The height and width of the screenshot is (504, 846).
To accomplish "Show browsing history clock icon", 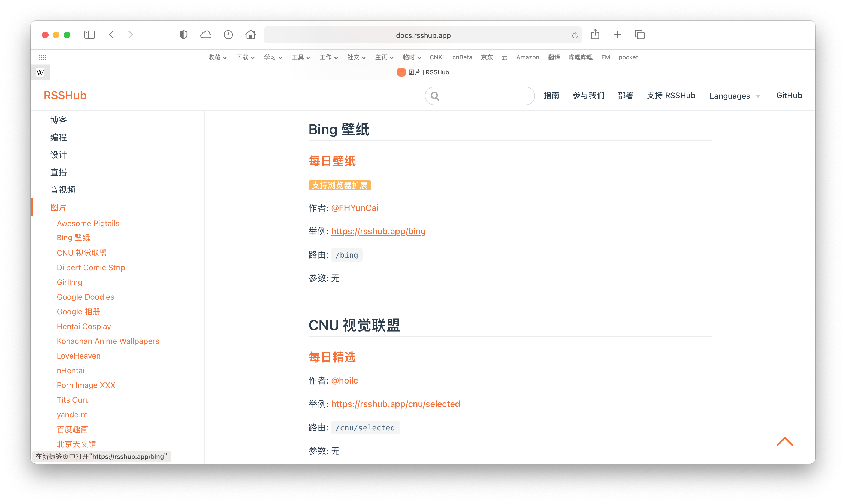I will (x=228, y=35).
